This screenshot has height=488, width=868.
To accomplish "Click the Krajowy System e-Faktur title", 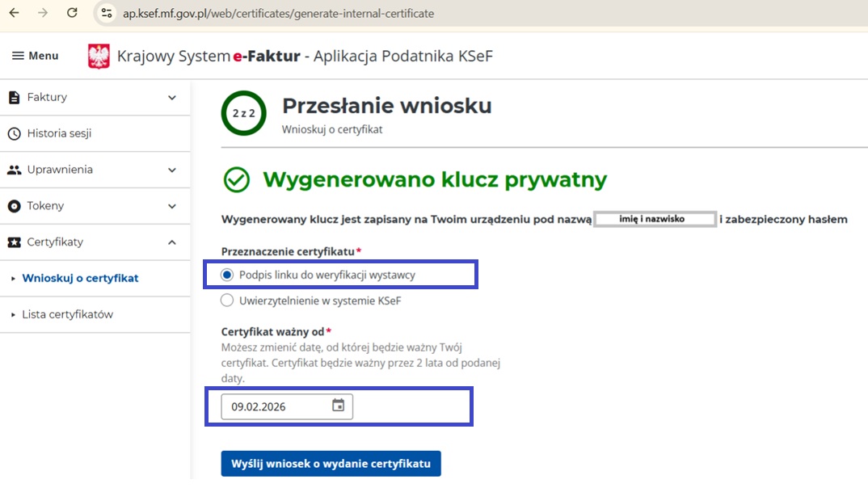I will coord(305,57).
